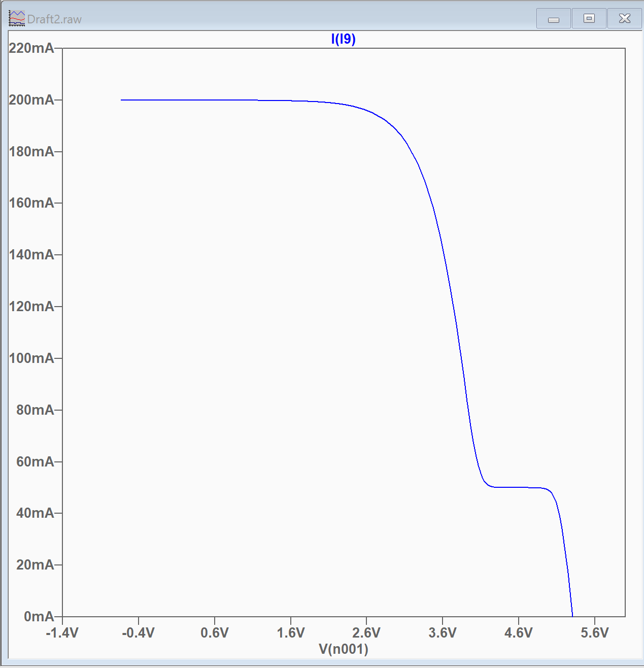Screen dimensions: 644x668
Task: Maximize the Draft2.raw plot window
Action: [x=589, y=19]
